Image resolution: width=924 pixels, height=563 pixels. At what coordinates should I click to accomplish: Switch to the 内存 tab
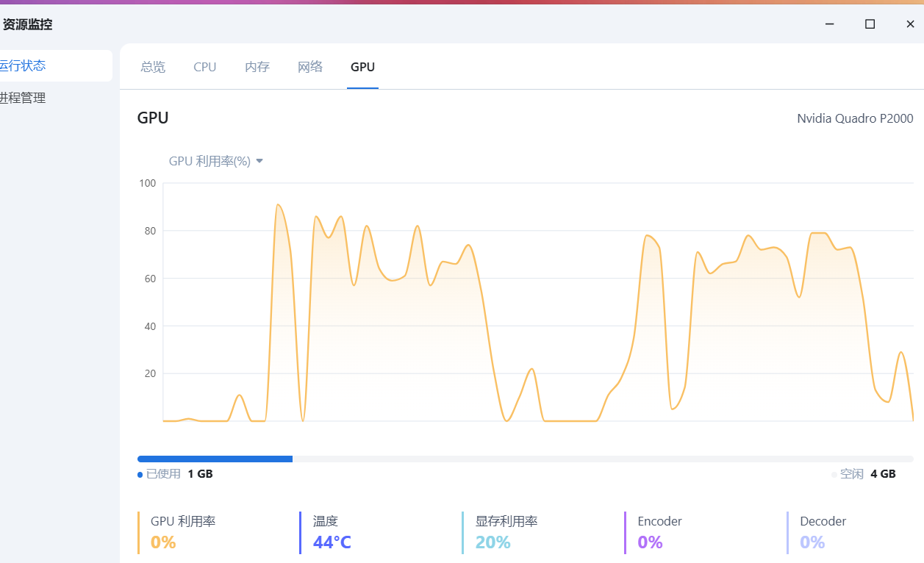257,67
